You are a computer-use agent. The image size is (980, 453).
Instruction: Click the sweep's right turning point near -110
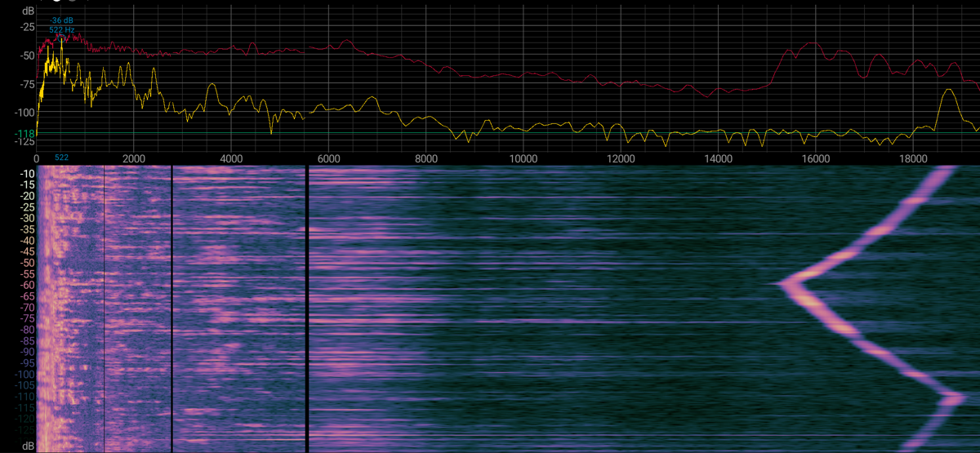(954, 398)
